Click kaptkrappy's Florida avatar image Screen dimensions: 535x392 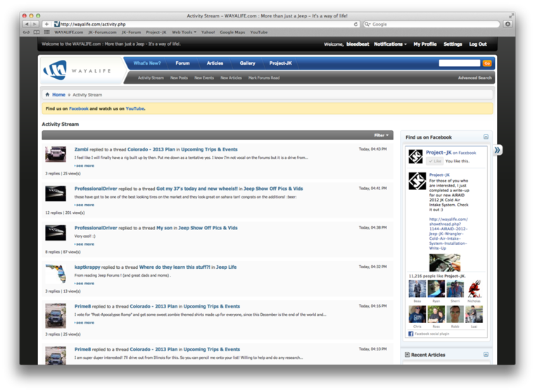56,273
